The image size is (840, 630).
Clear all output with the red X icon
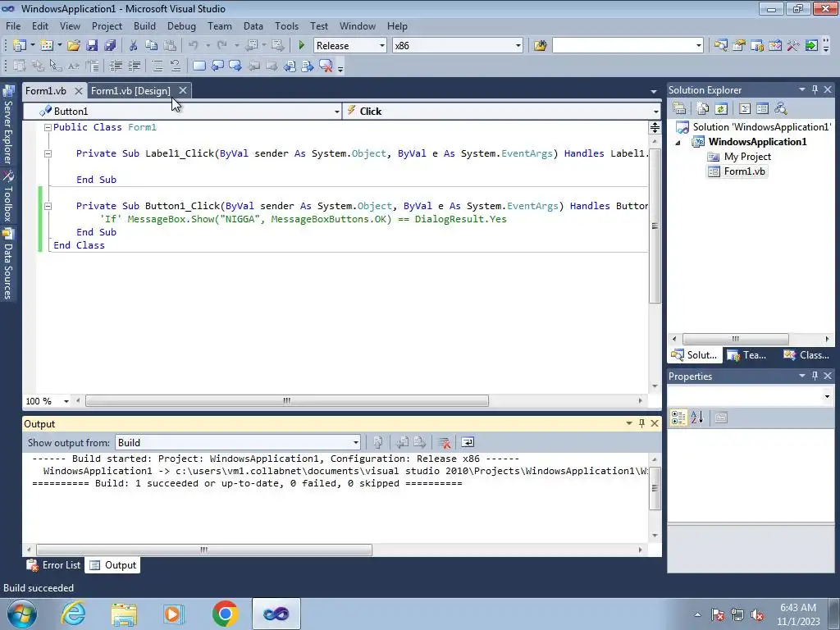click(444, 442)
